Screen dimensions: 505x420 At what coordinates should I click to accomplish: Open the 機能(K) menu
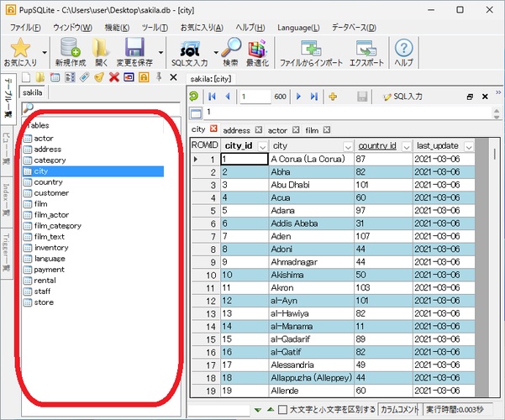coord(117,28)
